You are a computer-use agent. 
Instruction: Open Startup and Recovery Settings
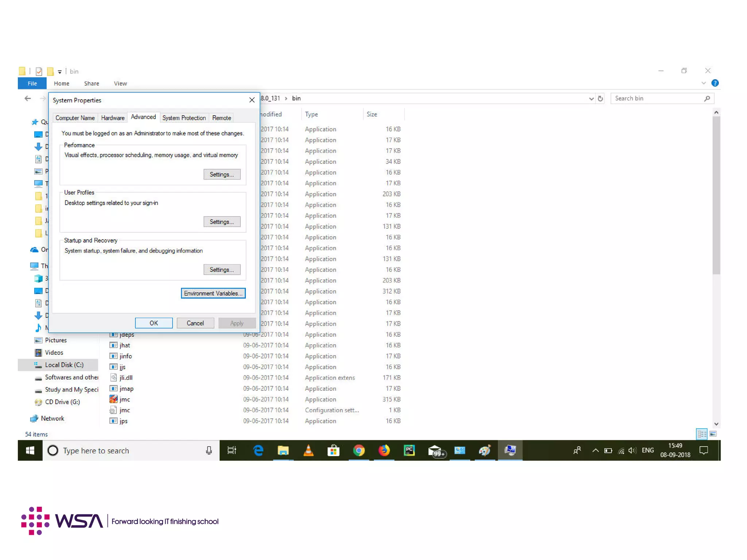(x=222, y=270)
